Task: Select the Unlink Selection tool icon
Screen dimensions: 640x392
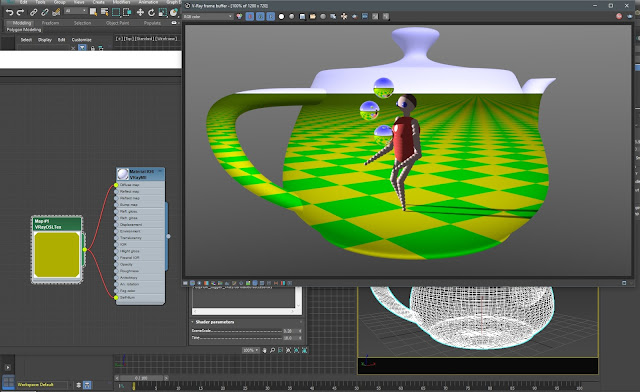Action: coord(45,12)
